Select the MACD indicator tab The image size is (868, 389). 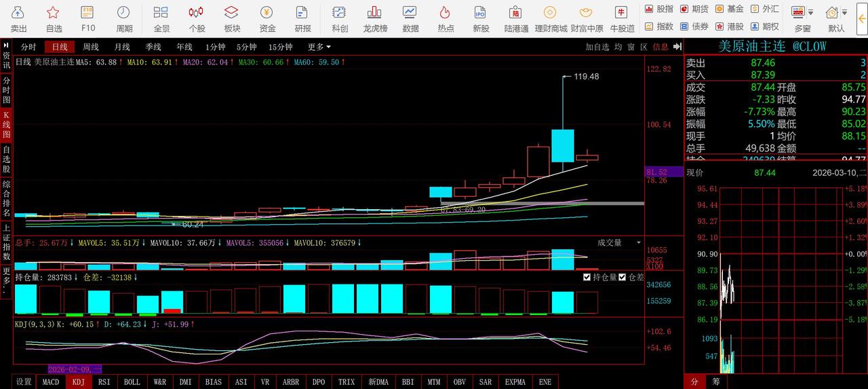pos(51,382)
